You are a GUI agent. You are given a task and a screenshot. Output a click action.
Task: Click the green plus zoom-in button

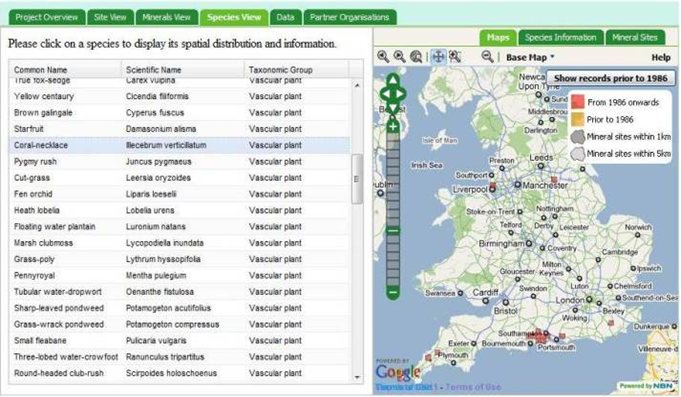pyautogui.click(x=393, y=127)
